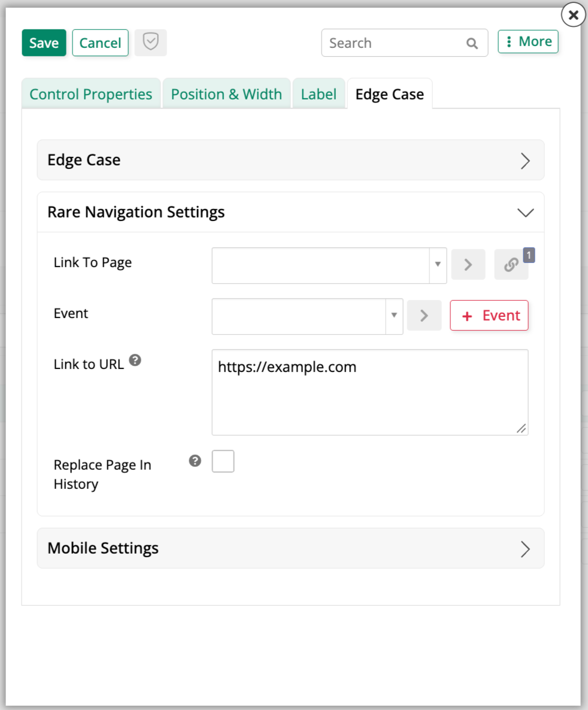Click the arrow button beside Event dropdown
Screen dimensions: 588x710
[424, 315]
